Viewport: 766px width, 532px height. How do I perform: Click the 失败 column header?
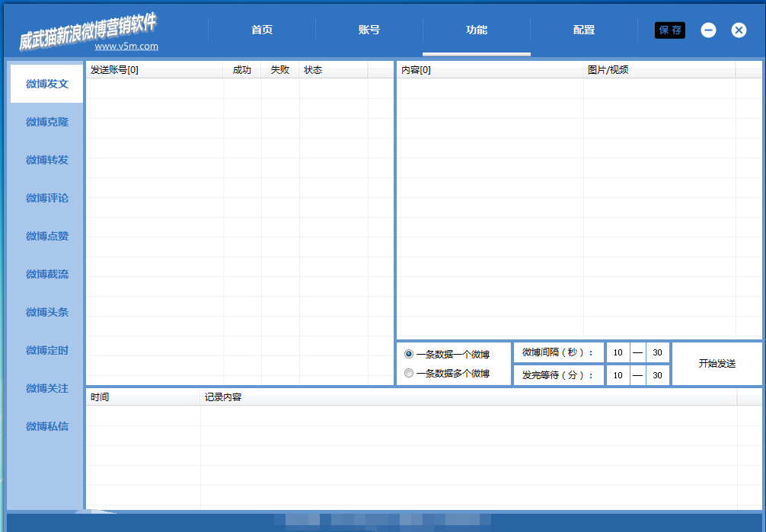click(x=280, y=70)
